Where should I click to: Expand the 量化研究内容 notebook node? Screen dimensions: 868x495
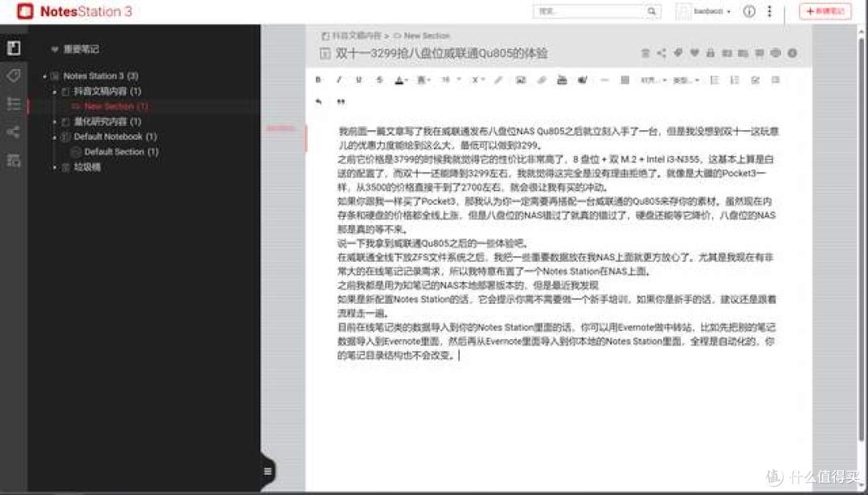click(x=55, y=121)
